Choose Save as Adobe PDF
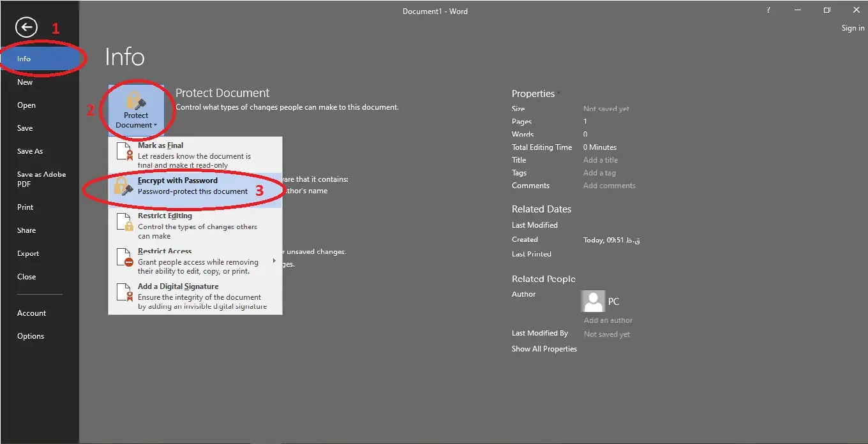 pos(41,179)
